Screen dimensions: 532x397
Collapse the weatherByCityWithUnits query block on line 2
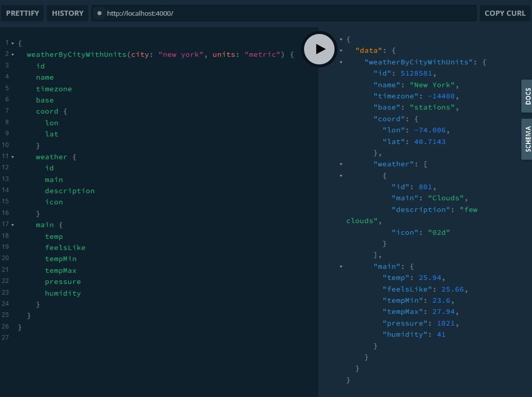pos(13,55)
